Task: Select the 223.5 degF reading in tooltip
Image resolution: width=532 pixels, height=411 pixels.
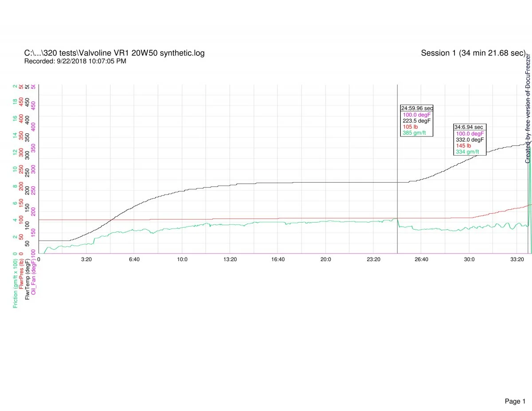Action: (x=416, y=121)
